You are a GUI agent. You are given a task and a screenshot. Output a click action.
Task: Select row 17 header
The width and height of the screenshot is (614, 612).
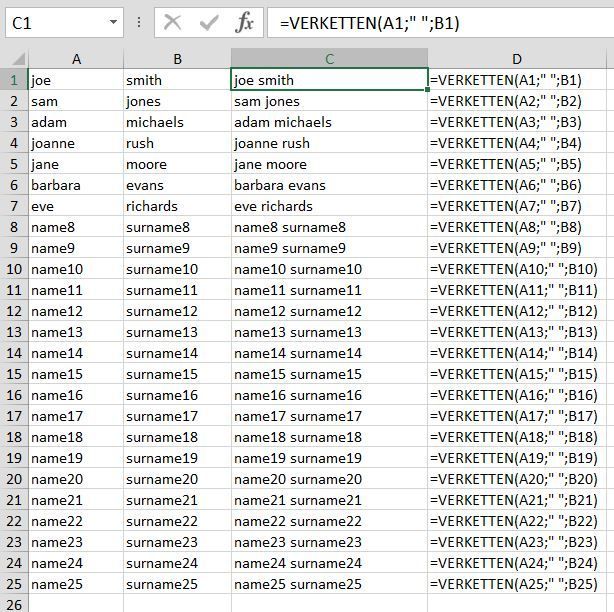click(14, 416)
